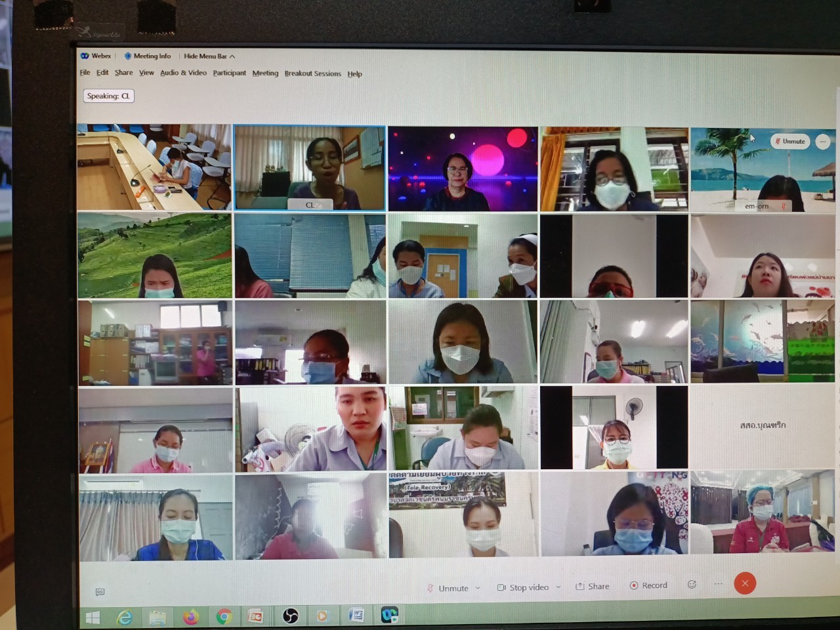Viewport: 840px width, 630px height.
Task: Open Firefox from the taskbar
Action: click(191, 617)
